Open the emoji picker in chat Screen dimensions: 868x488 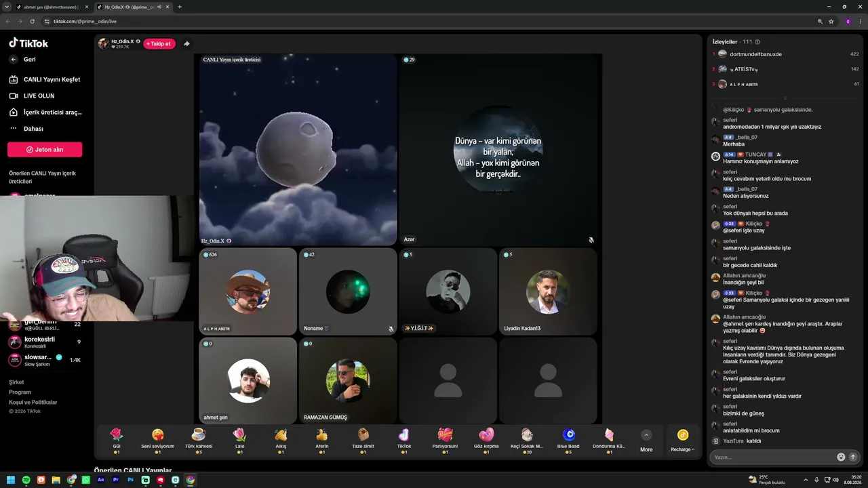841,457
